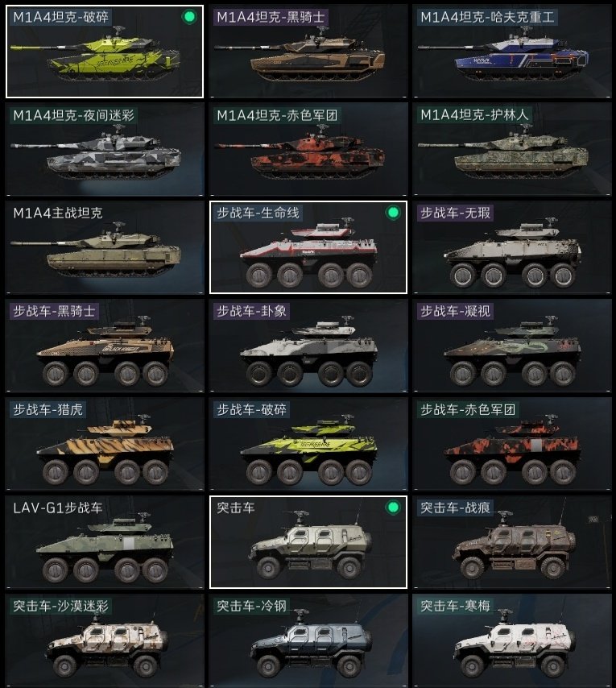Choose the default LAV-G1步战车 card

(105, 542)
